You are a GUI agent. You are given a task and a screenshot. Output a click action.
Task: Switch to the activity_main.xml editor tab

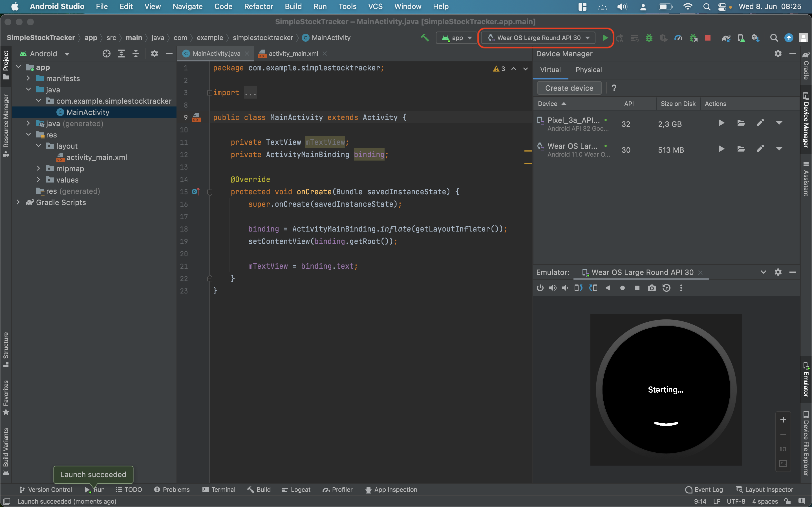(293, 54)
